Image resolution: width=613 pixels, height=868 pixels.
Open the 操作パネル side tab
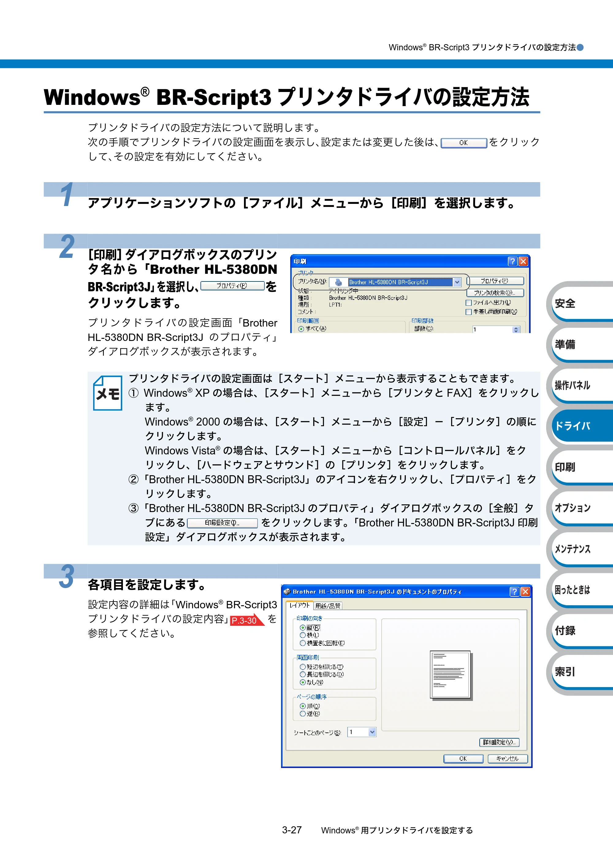(x=582, y=385)
